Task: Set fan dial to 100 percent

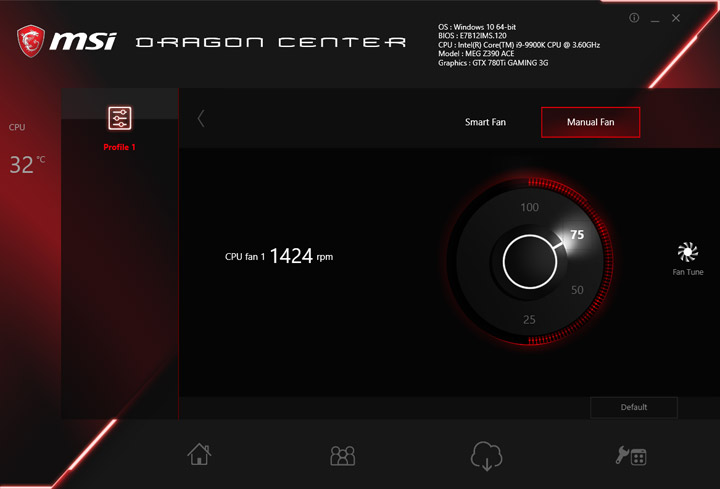Action: 529,208
